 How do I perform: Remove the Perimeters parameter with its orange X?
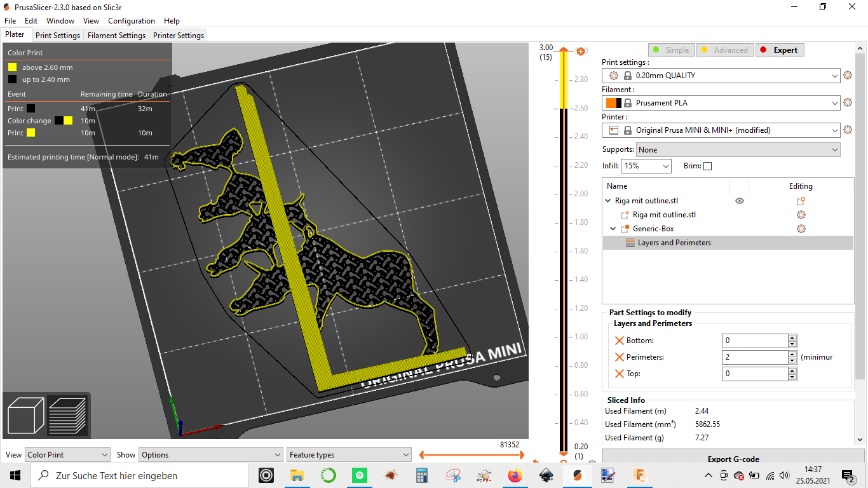click(x=619, y=357)
